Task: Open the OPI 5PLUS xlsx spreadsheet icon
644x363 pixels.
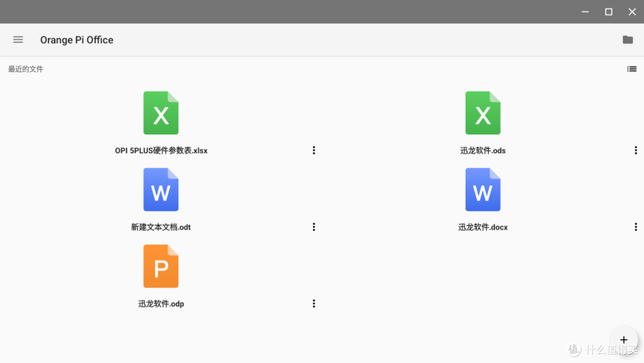Action: pos(161,113)
